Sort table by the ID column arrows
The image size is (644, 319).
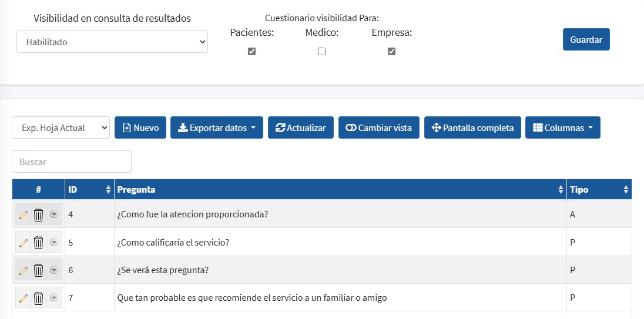[x=108, y=190]
